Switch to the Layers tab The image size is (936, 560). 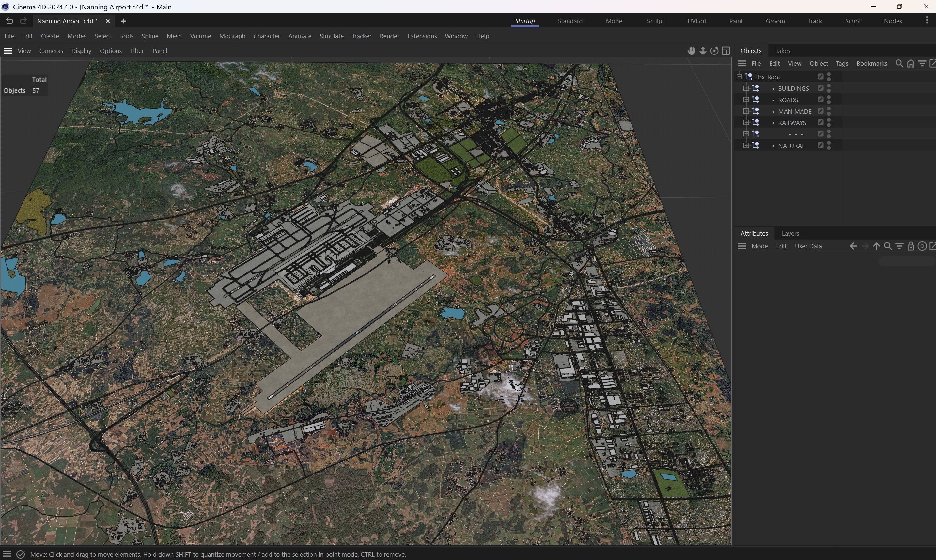pos(790,233)
